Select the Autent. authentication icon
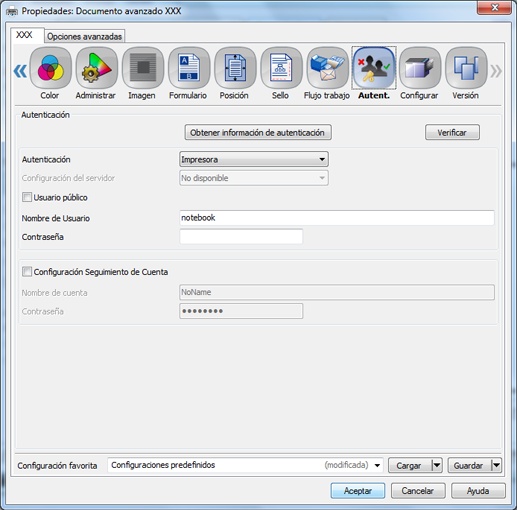Image resolution: width=517 pixels, height=510 pixels. (x=374, y=69)
